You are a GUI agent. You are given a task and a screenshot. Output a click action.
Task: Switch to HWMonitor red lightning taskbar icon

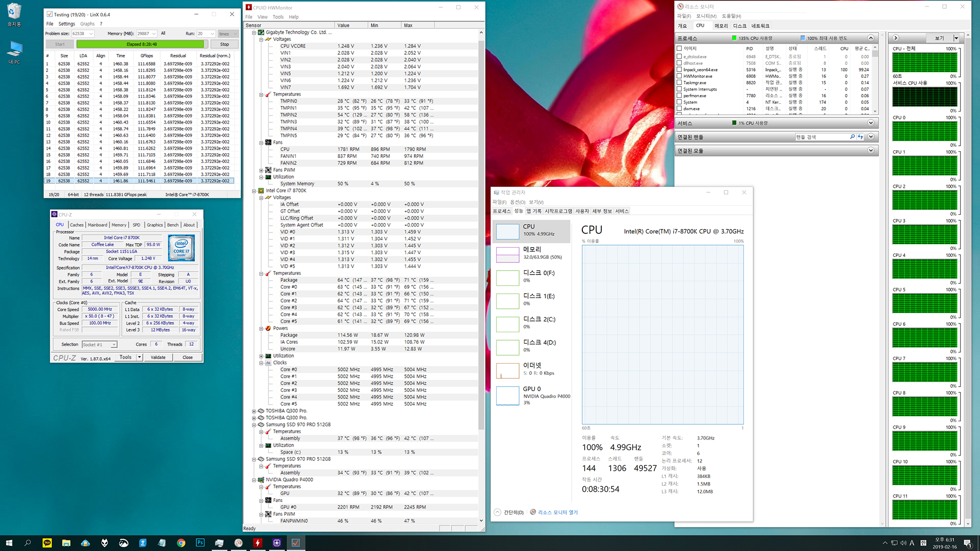258,543
